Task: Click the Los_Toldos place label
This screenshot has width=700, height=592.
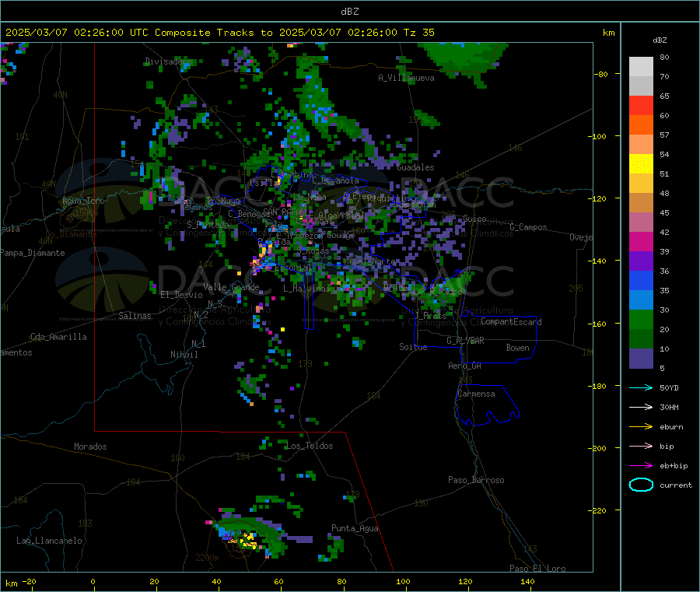Action: point(310,446)
